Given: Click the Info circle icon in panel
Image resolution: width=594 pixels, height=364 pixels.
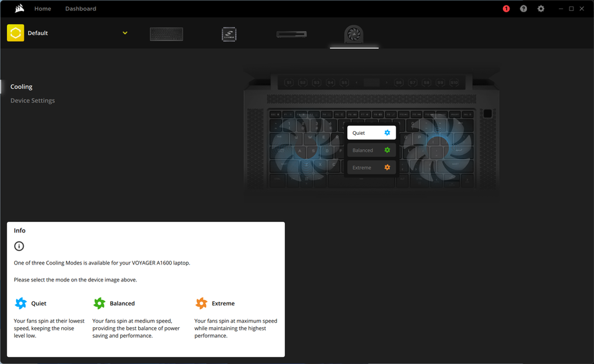Looking at the screenshot, I should click(19, 246).
